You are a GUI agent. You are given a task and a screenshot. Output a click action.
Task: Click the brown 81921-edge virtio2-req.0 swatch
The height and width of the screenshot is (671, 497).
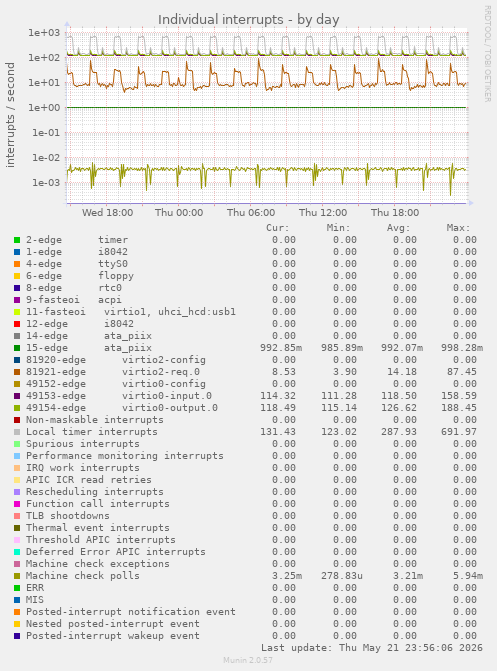point(17,372)
